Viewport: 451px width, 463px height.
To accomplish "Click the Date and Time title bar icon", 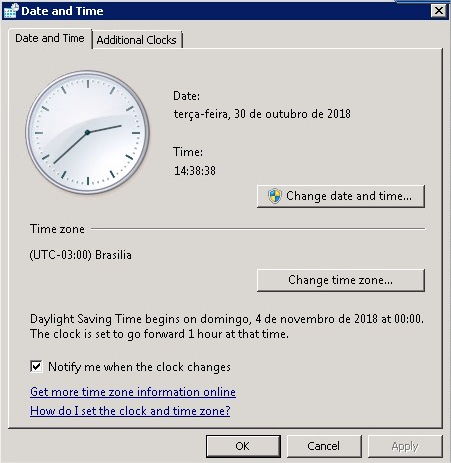I will 11,11.
